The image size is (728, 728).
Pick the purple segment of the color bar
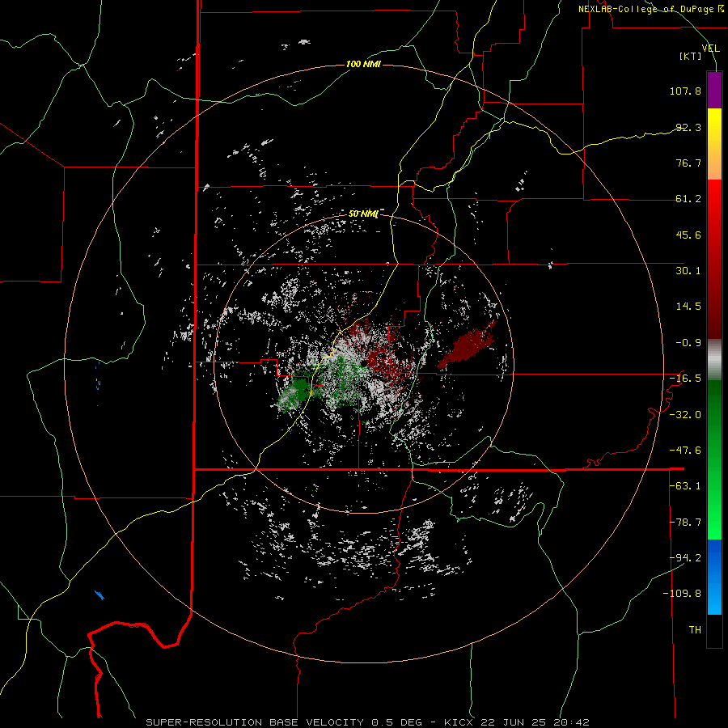point(714,90)
